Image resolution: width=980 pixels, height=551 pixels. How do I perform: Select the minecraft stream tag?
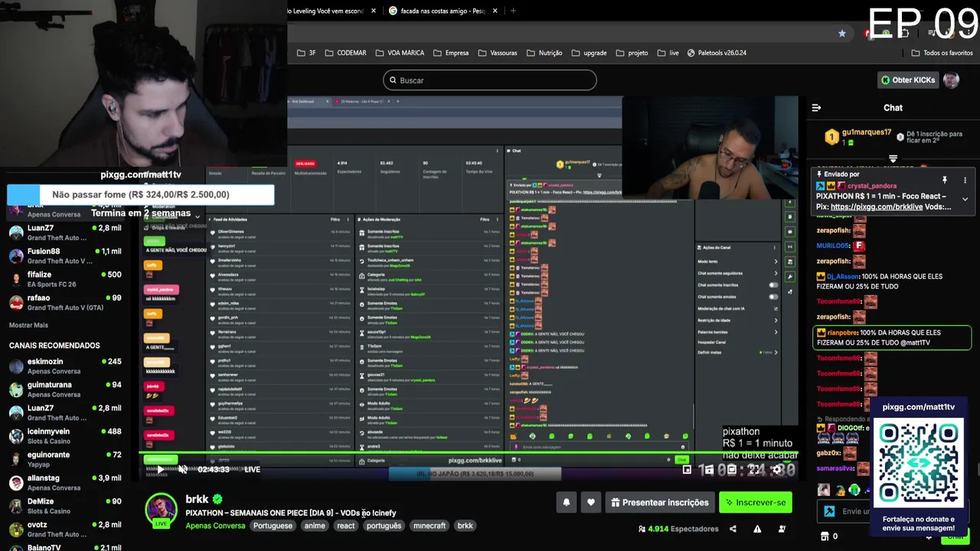[x=430, y=526]
